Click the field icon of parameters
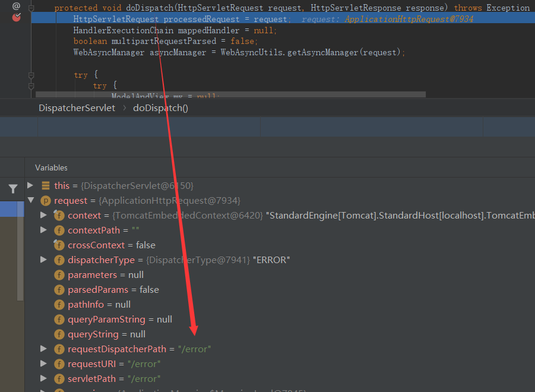This screenshot has width=535, height=392. click(x=59, y=275)
